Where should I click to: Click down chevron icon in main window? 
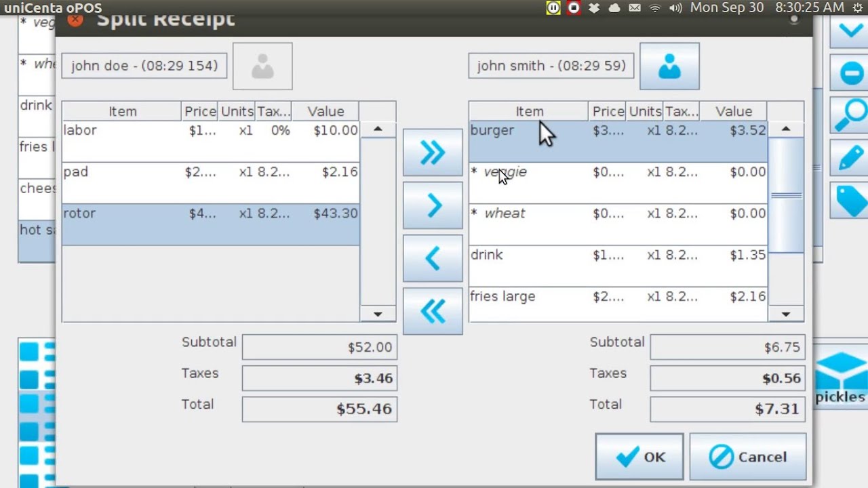(851, 31)
